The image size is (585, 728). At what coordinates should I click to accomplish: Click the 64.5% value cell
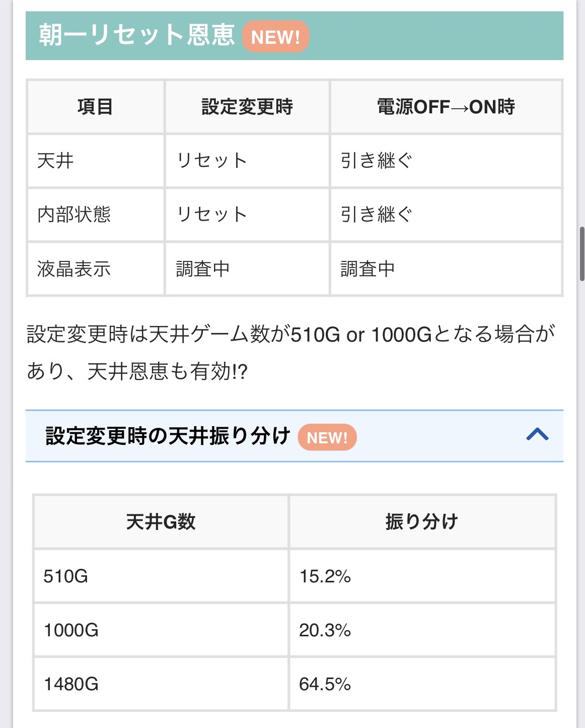[325, 684]
